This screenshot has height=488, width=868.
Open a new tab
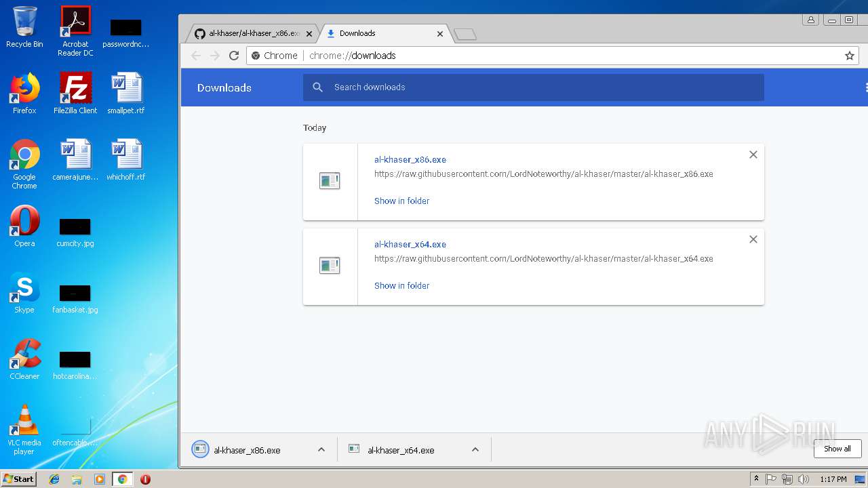[465, 34]
